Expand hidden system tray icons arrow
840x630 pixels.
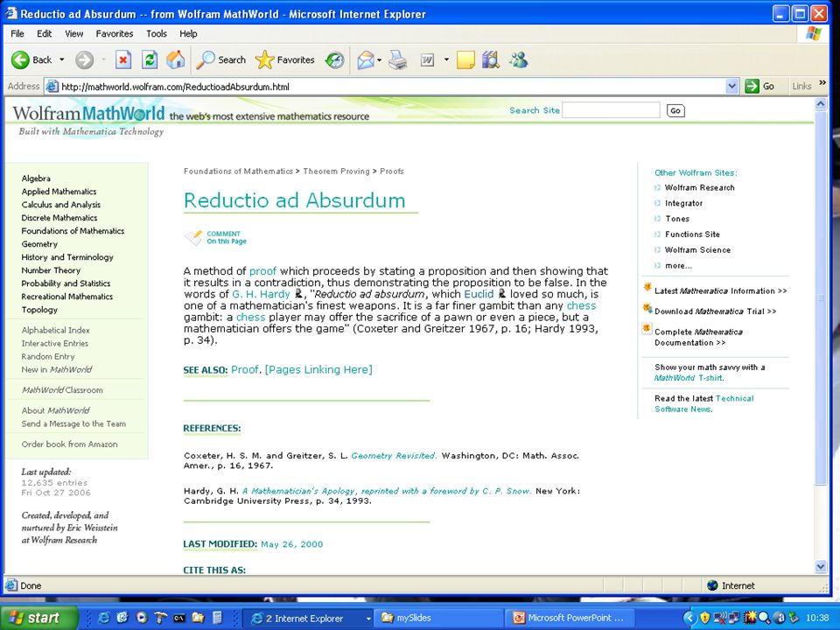[x=690, y=619]
